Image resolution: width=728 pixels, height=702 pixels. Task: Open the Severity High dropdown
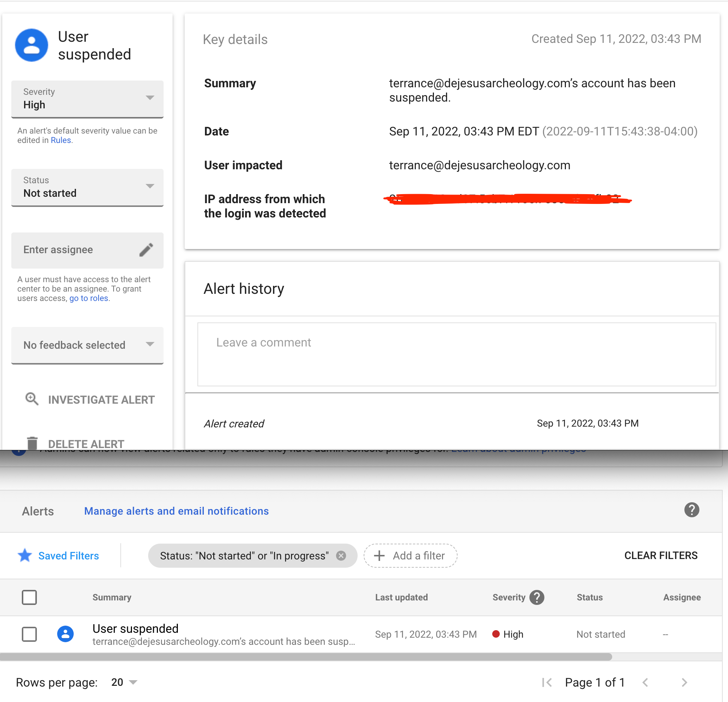[87, 99]
